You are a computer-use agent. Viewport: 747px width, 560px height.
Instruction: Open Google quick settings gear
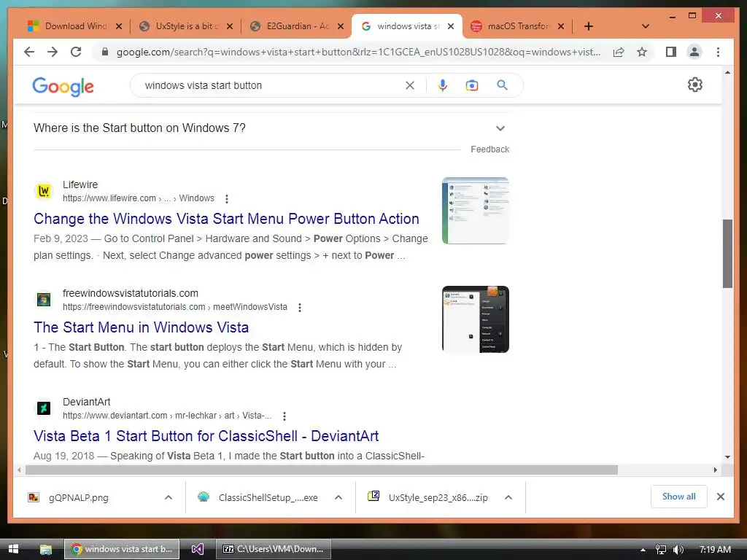tap(695, 85)
